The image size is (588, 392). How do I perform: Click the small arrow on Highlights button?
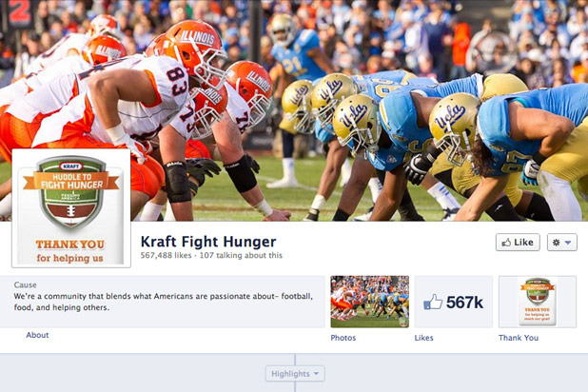click(x=316, y=374)
